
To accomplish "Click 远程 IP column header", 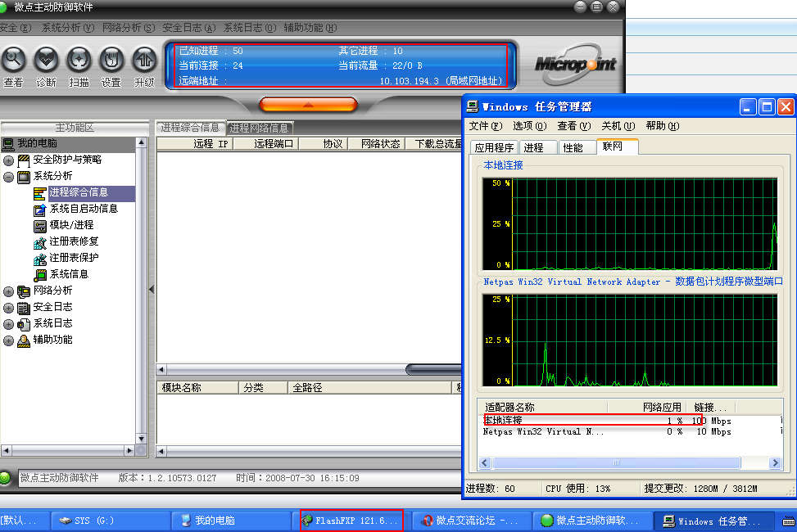I will point(195,144).
